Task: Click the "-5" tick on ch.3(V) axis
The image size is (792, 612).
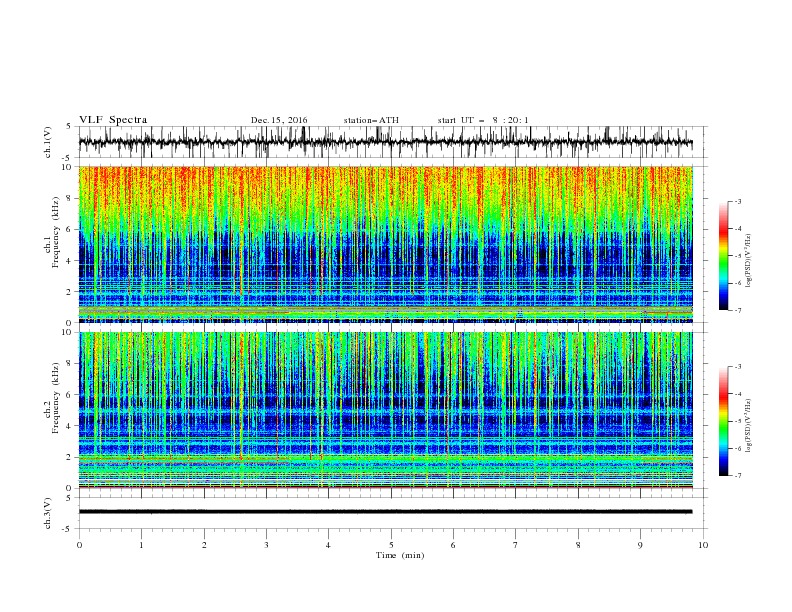Action: click(68, 529)
